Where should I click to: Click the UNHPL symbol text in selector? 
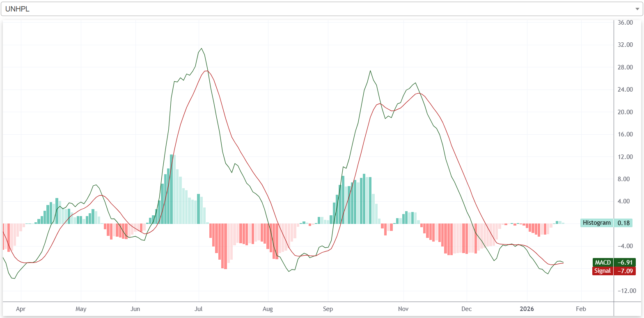(17, 9)
